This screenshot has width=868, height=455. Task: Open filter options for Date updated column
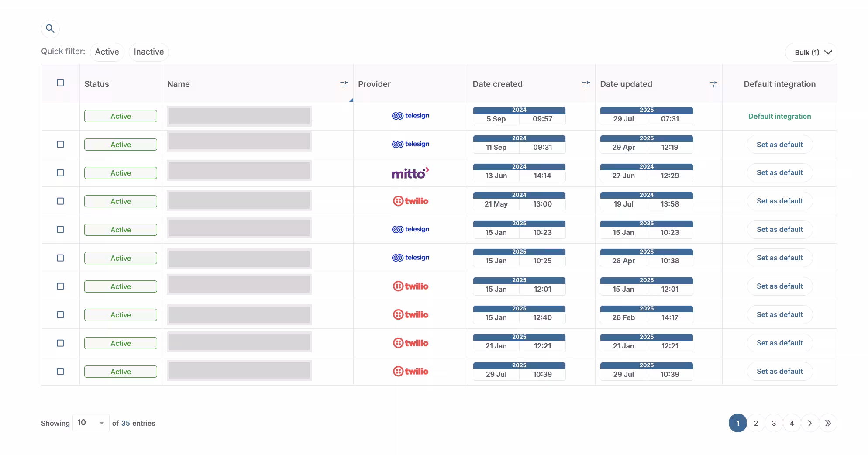click(x=713, y=84)
